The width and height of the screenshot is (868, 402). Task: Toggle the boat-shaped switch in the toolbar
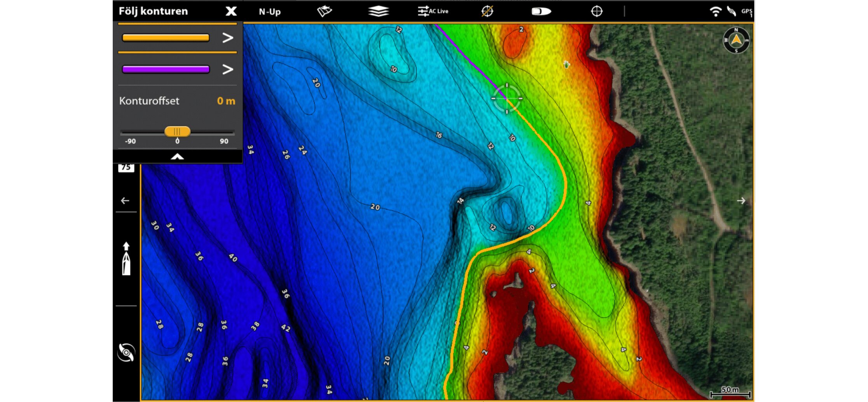click(541, 11)
